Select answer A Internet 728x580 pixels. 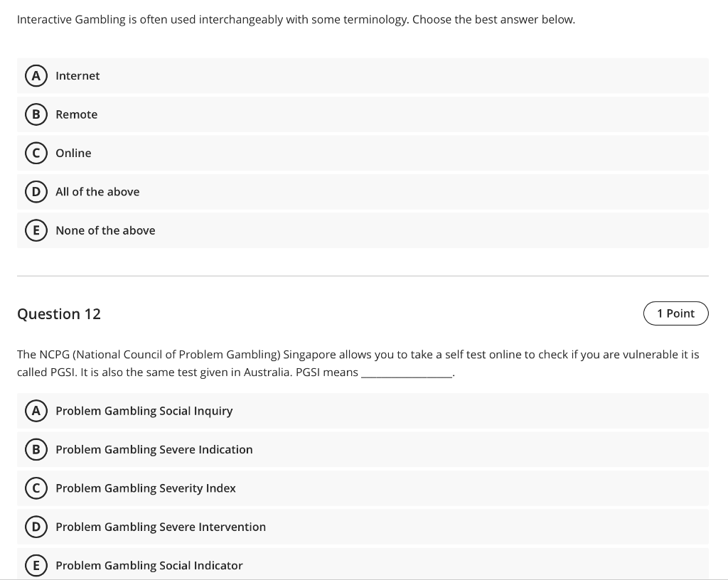pos(77,75)
